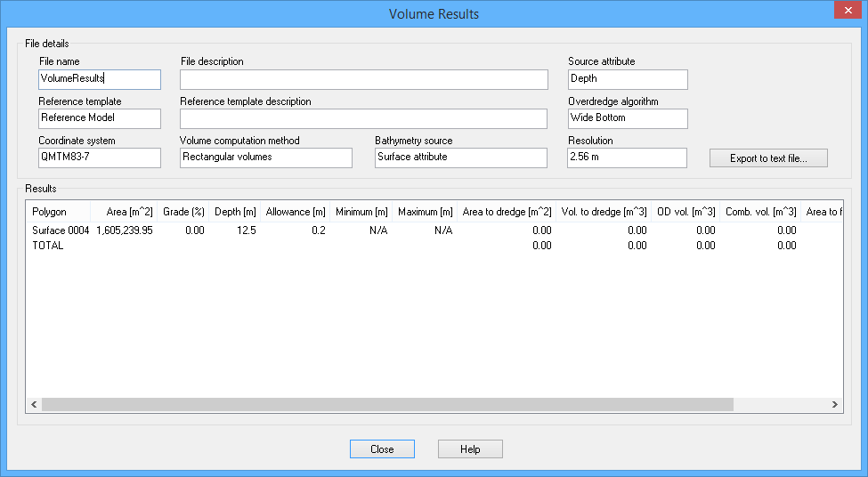Click the File description text box
Screen dimensions: 868x477
(363, 79)
